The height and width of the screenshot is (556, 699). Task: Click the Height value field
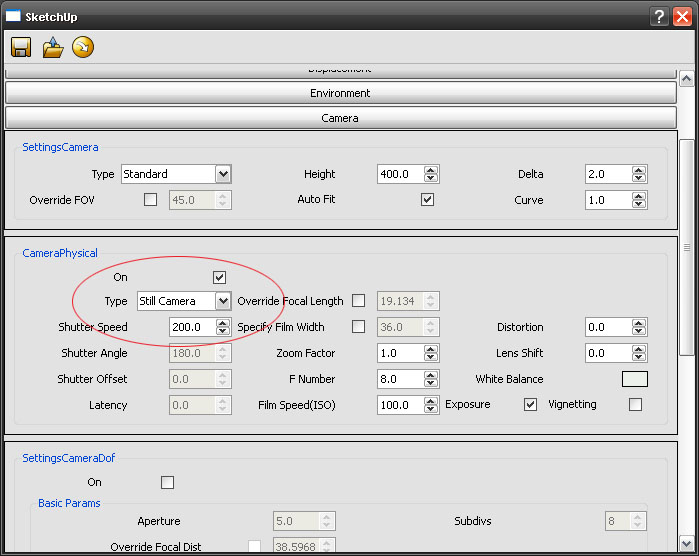[x=400, y=174]
